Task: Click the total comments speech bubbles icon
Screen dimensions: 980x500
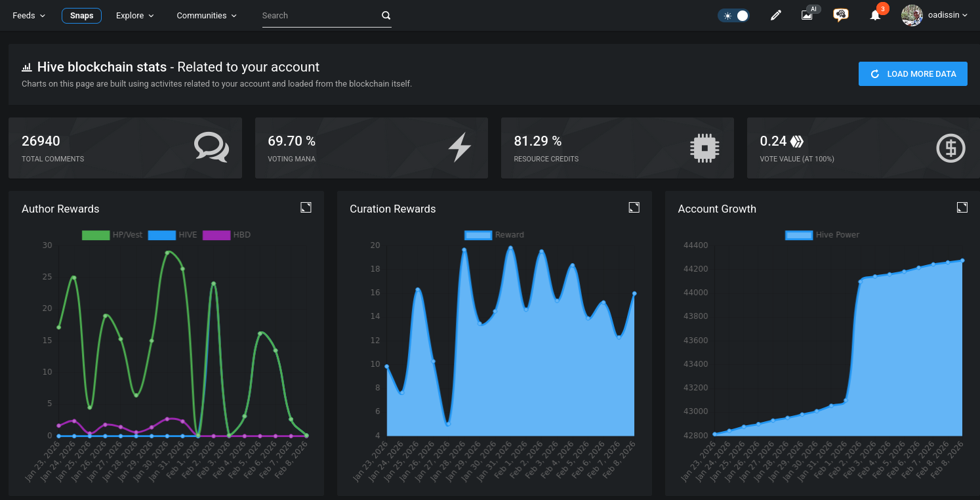Action: 211,147
